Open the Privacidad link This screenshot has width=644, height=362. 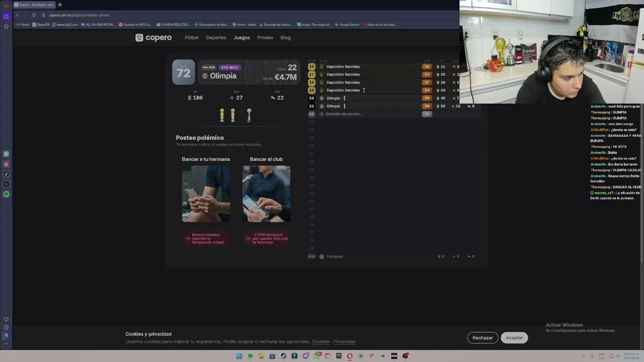point(344,342)
